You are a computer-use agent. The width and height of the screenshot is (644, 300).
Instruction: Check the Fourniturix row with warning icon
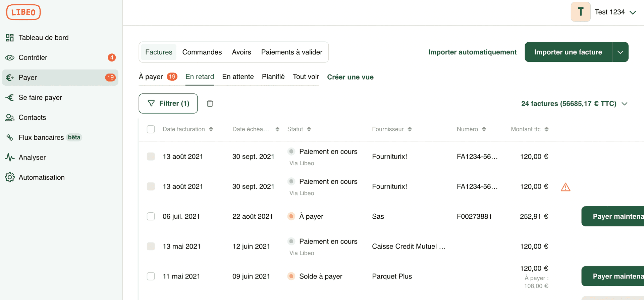[x=151, y=186]
